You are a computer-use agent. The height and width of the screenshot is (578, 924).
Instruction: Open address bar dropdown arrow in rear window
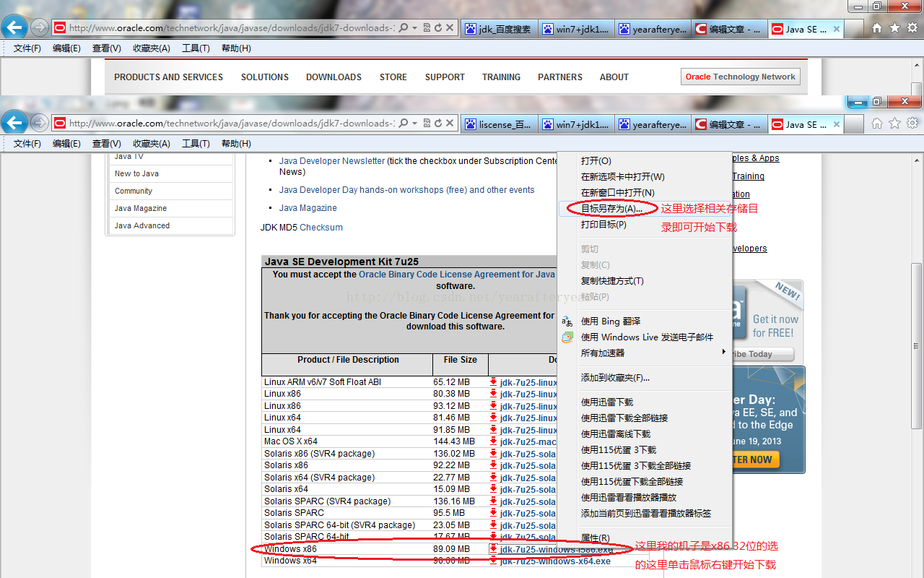click(x=415, y=28)
